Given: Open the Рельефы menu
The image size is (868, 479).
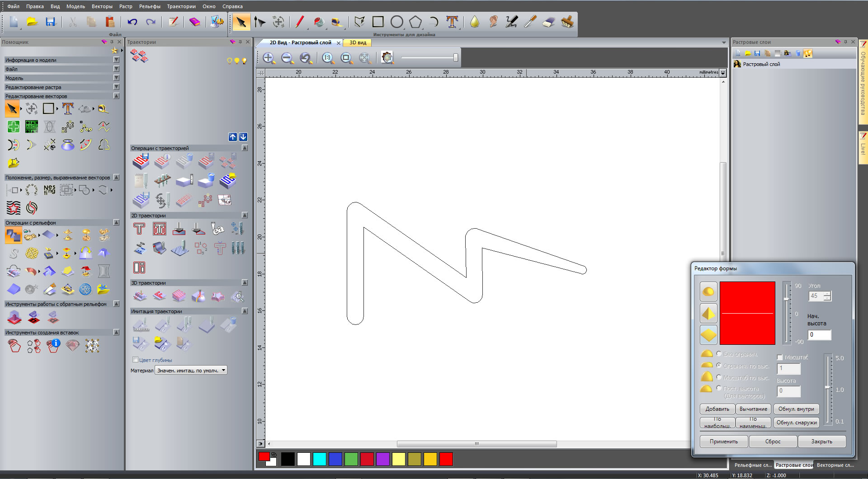Looking at the screenshot, I should tap(150, 6).
